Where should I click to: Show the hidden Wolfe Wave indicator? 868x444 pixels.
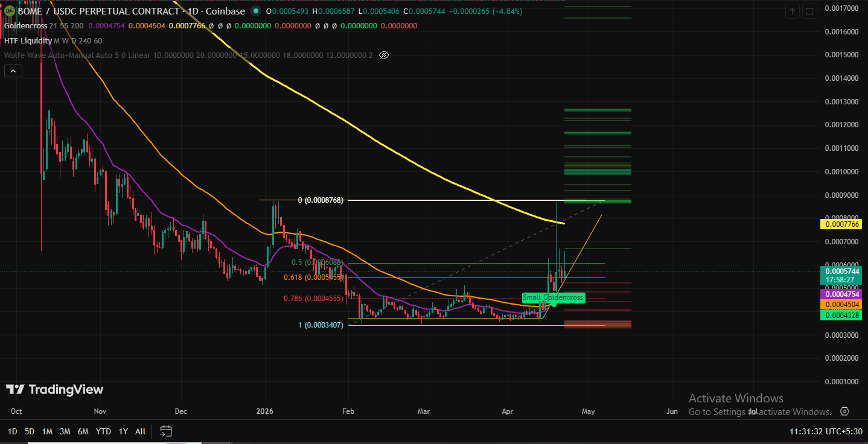[384, 55]
